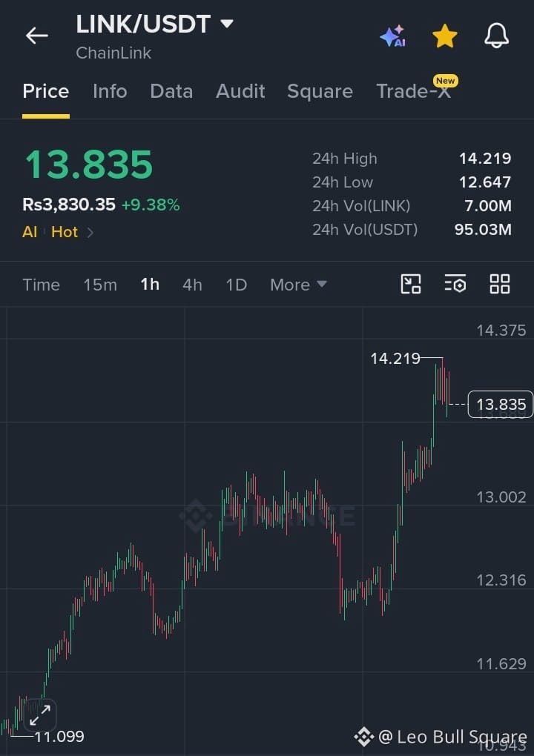The width and height of the screenshot is (534, 756).
Task: Open the AI sparkle assistant icon
Action: tap(392, 36)
